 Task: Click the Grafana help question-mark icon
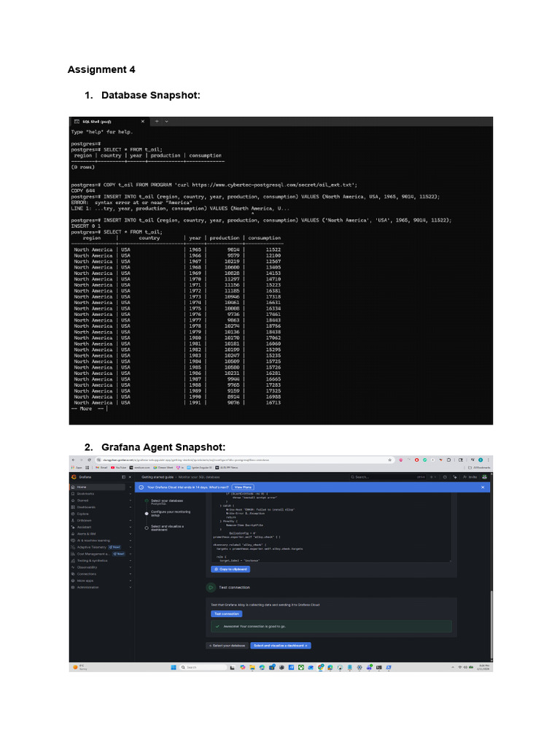pyautogui.click(x=445, y=477)
